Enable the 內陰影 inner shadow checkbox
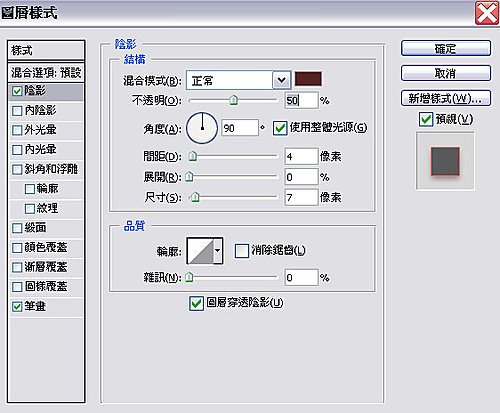 (17, 111)
